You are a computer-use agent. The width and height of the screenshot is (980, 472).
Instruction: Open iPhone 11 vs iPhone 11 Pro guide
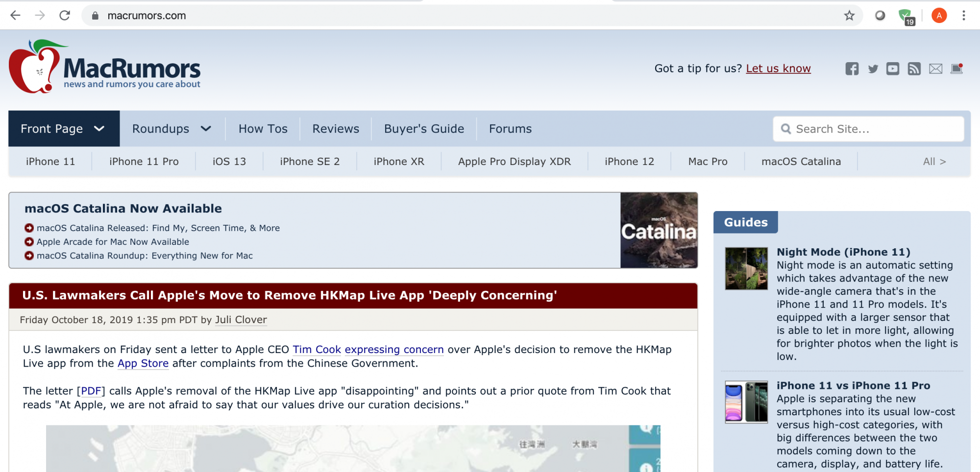tap(853, 386)
